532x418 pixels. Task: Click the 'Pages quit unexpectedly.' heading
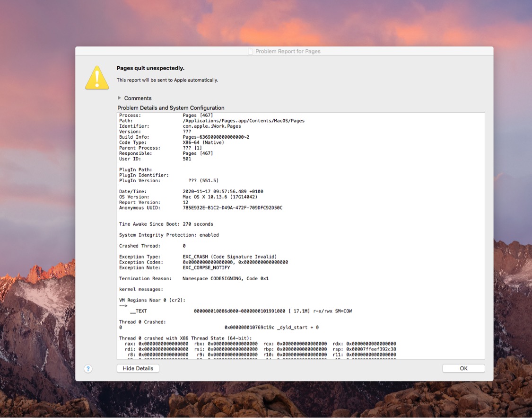click(x=151, y=68)
